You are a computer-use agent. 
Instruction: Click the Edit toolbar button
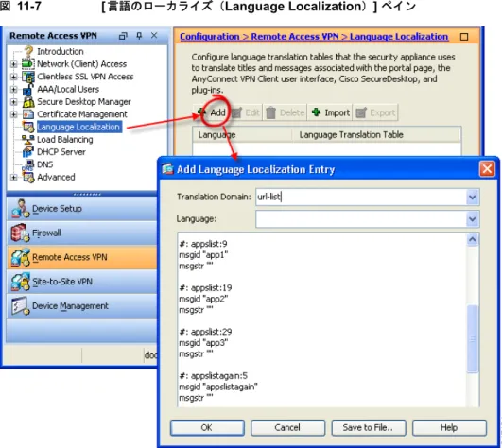246,112
